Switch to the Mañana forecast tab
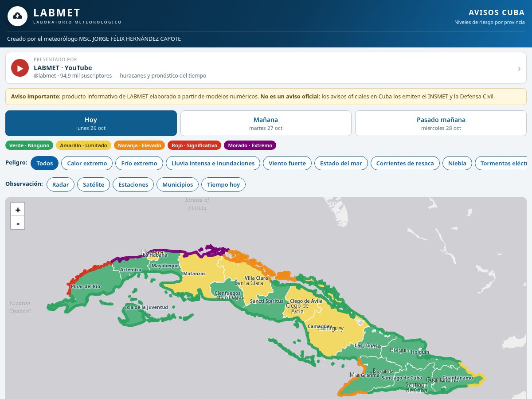532x399 pixels. (x=266, y=123)
